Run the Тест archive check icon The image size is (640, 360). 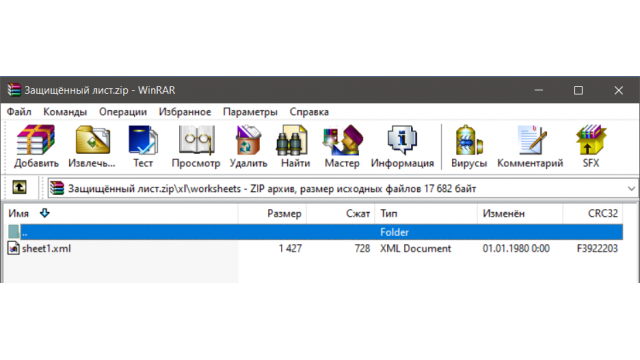coord(143,140)
